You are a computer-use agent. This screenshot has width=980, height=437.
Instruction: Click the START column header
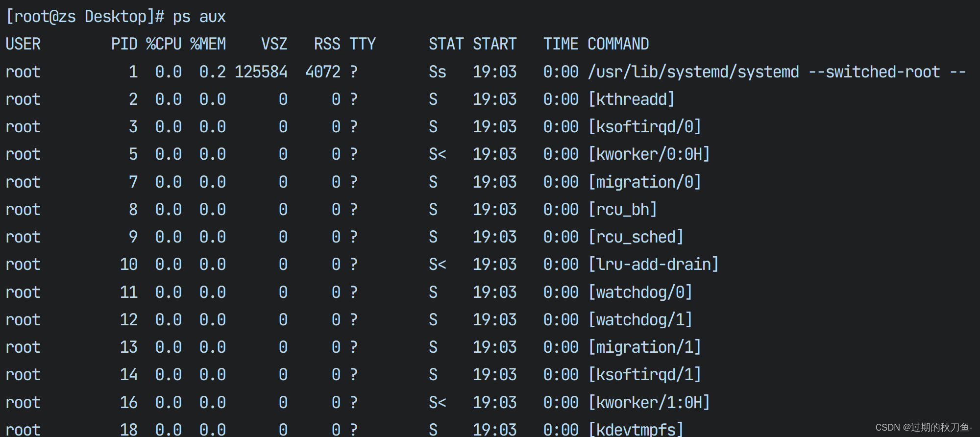pos(494,44)
